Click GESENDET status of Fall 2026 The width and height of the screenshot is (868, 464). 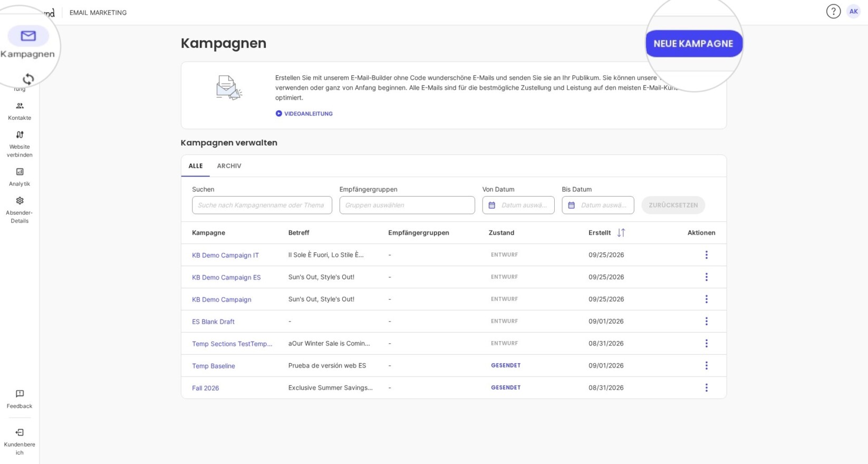(x=506, y=388)
